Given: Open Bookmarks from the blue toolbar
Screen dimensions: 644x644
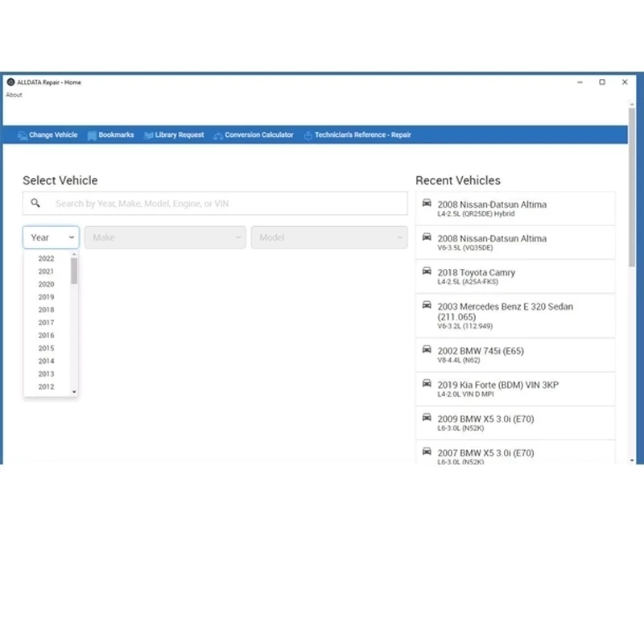Looking at the screenshot, I should pyautogui.click(x=110, y=135).
